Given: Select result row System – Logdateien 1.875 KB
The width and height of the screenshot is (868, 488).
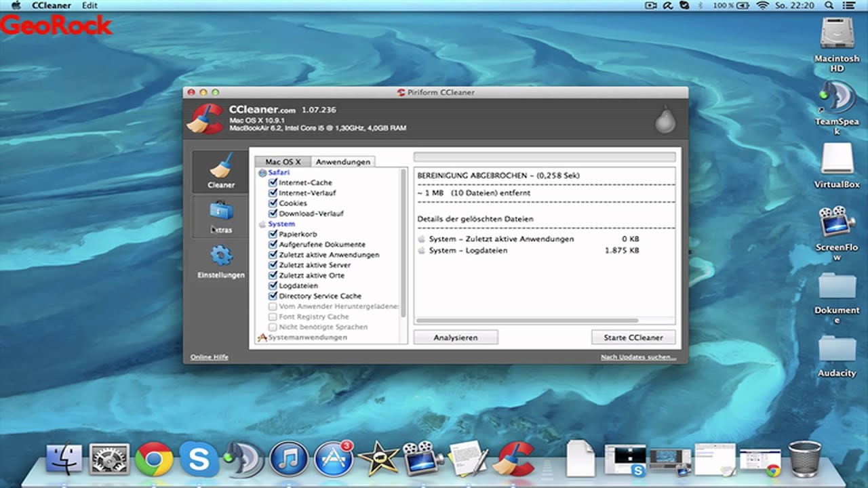Looking at the screenshot, I should [x=529, y=251].
